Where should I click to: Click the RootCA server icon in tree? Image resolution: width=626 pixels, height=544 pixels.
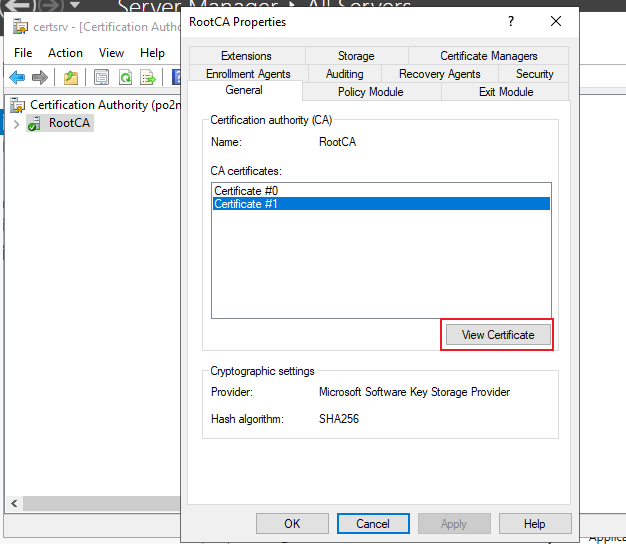(x=34, y=123)
